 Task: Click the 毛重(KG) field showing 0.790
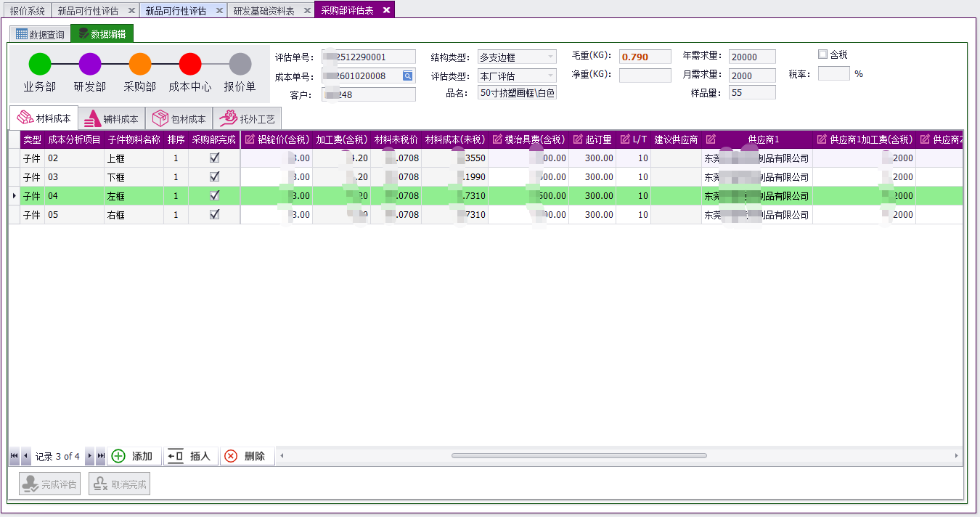[x=645, y=57]
